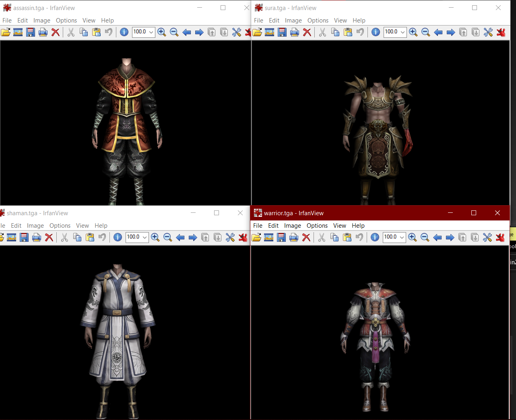Open File menu in warrior.tga window
This screenshot has height=420, width=516.
(258, 226)
